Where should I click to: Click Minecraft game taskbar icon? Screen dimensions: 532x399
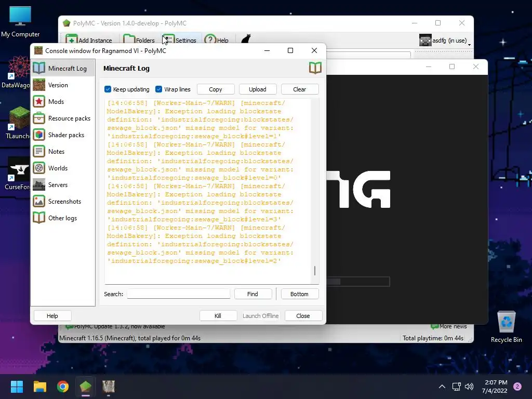pos(109,387)
